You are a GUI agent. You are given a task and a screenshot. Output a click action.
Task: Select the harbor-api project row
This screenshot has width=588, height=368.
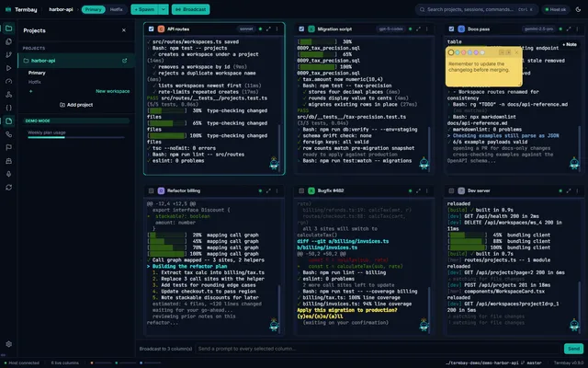point(76,61)
